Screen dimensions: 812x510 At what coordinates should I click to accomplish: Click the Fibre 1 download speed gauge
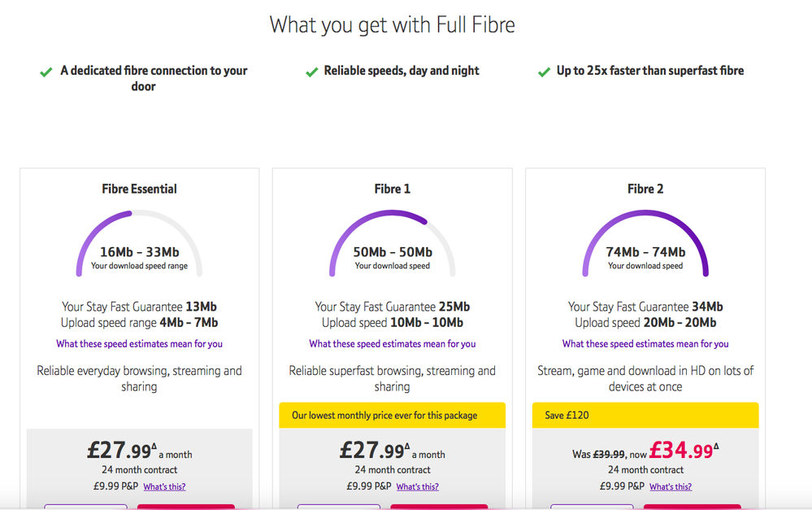393,244
